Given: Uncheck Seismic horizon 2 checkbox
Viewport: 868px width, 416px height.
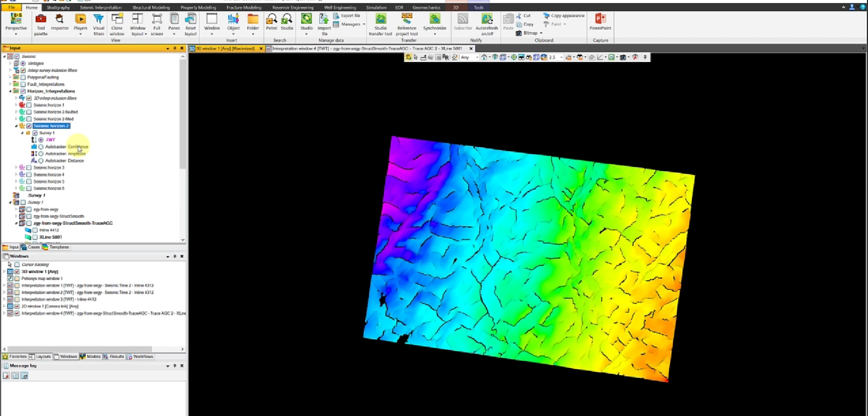Looking at the screenshot, I should click(x=29, y=126).
